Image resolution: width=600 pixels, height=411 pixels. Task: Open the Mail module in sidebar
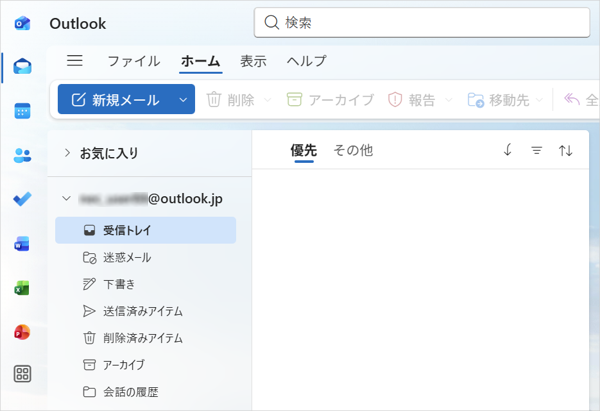coord(23,67)
